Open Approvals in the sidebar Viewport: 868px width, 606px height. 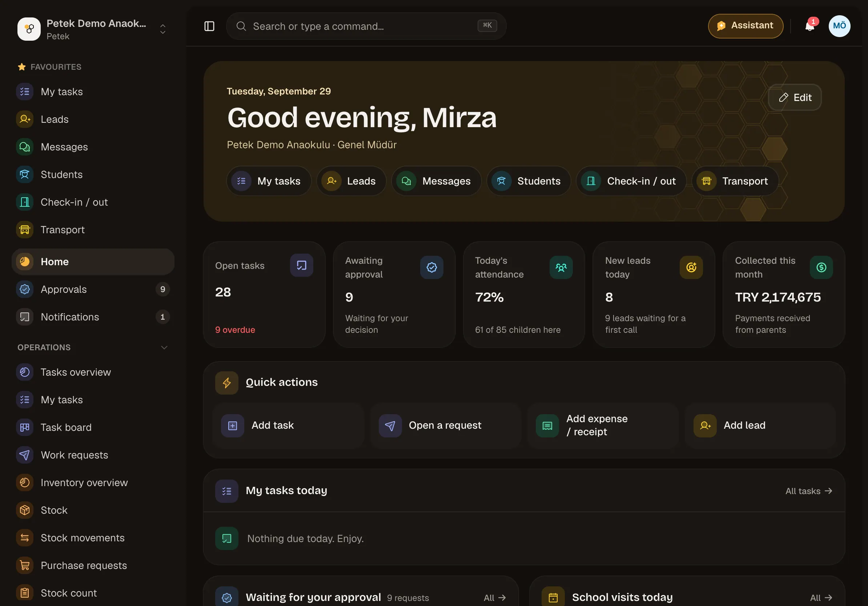coord(93,290)
